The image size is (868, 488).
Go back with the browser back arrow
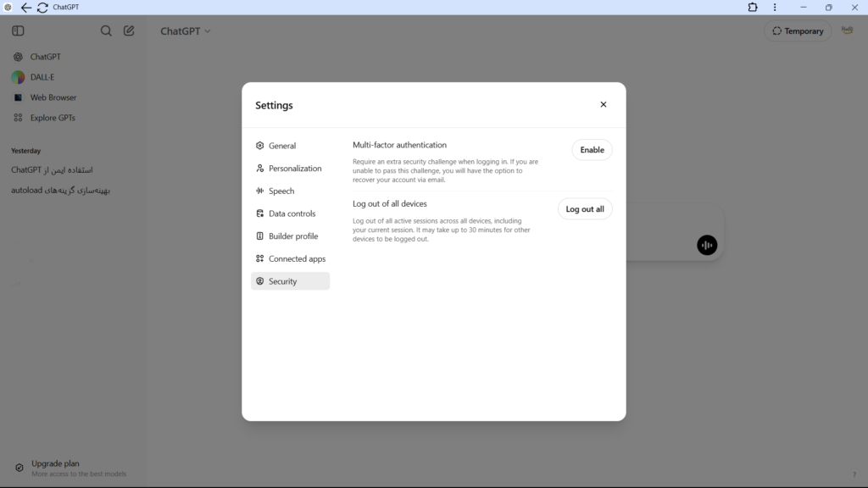[26, 8]
